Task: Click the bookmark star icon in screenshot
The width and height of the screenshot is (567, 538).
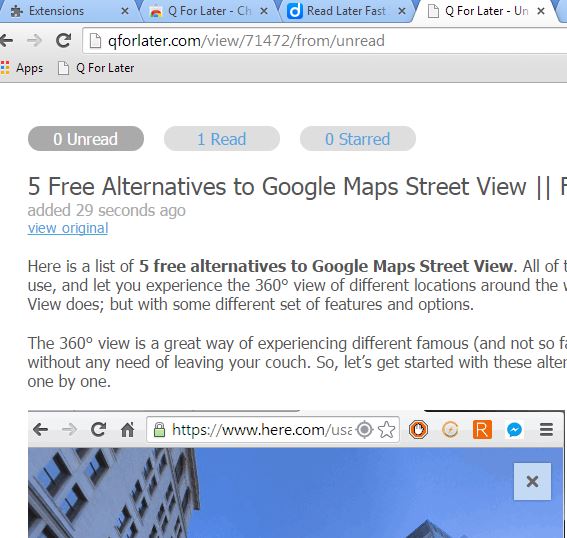Action: click(x=387, y=430)
